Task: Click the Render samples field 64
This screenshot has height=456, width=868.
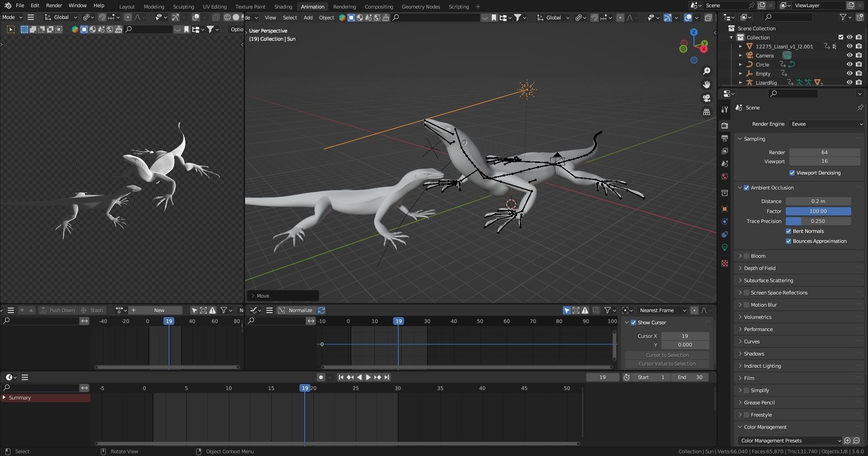Action: (825, 152)
